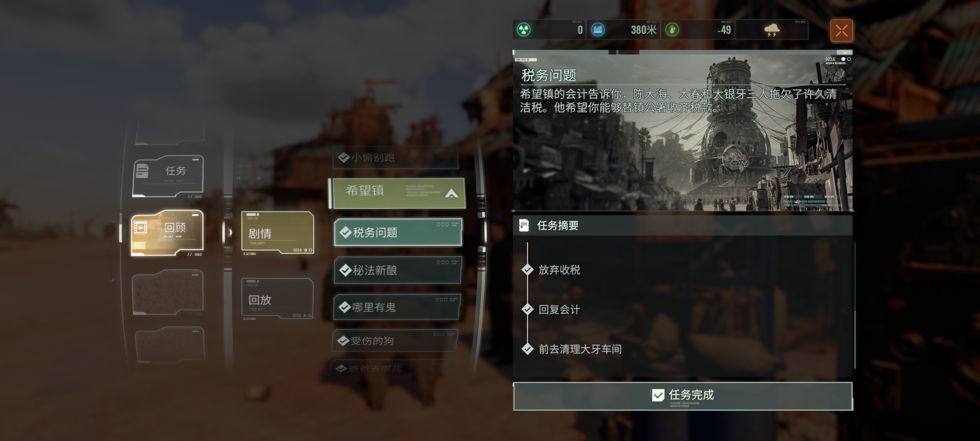Image resolution: width=980 pixels, height=441 pixels.
Task: Click the radiation hazard status icon
Action: tap(524, 30)
